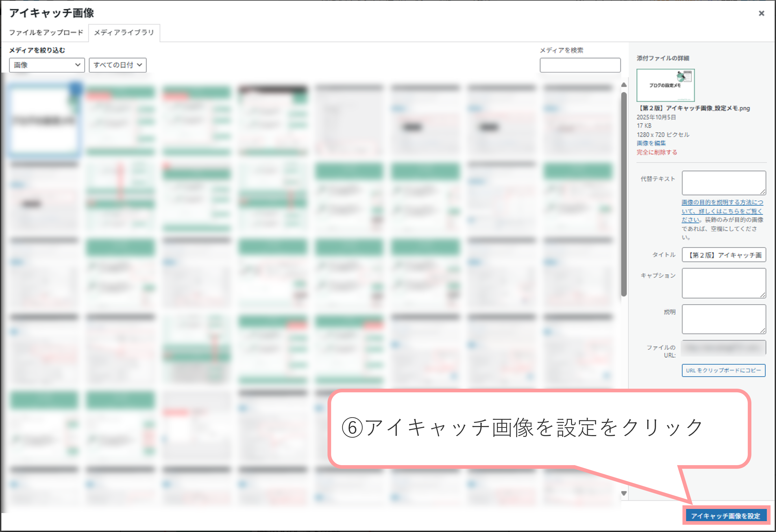Open the alt text help link
The width and height of the screenshot is (776, 532).
coord(722,211)
